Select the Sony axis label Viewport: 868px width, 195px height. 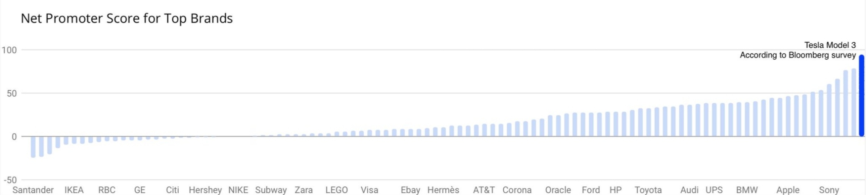[829, 190]
